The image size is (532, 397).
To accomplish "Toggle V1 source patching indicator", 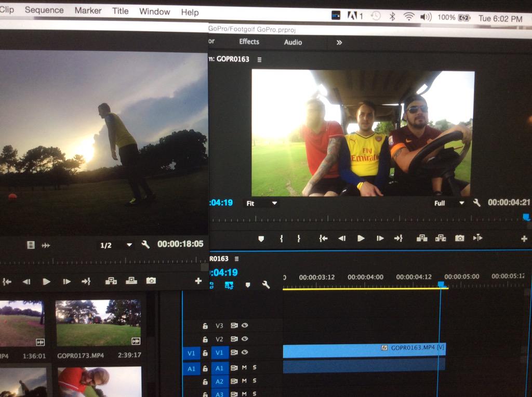I will [x=191, y=353].
